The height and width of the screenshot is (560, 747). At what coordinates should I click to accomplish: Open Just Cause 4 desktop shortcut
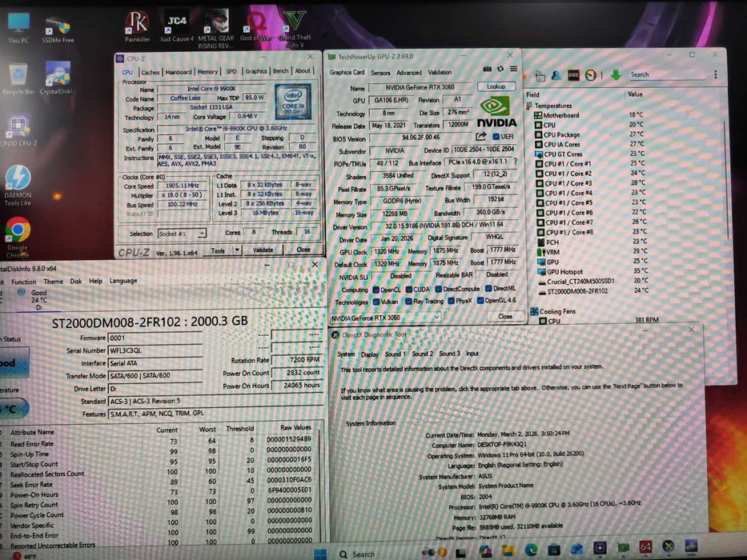tap(177, 26)
